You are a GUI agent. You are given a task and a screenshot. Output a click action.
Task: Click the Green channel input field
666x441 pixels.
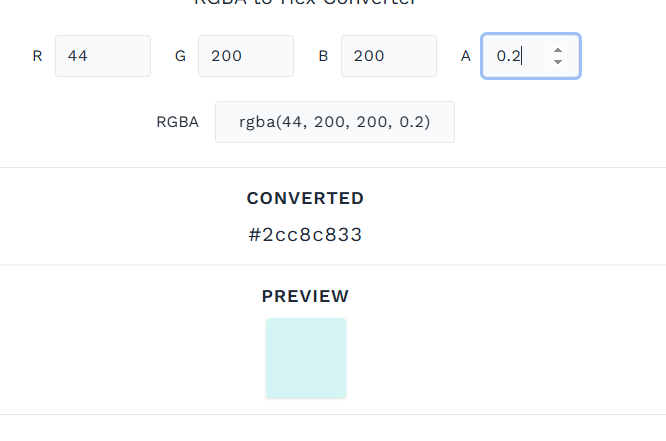click(x=245, y=56)
